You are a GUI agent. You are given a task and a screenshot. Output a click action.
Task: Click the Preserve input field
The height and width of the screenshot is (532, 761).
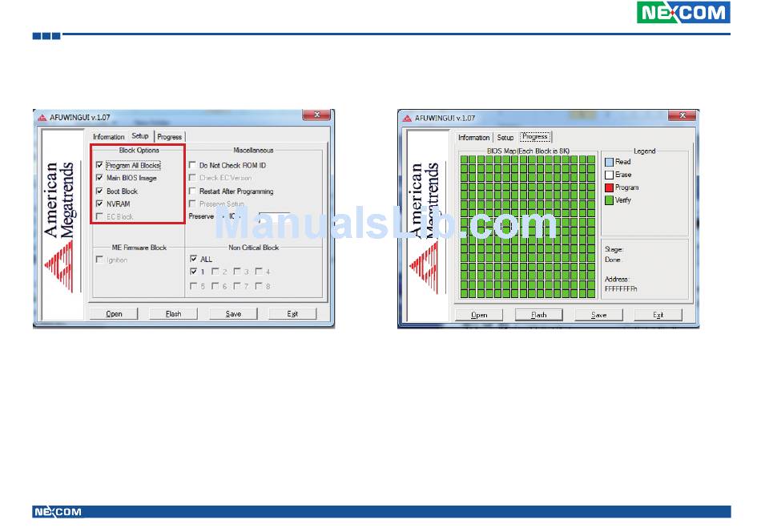point(275,216)
